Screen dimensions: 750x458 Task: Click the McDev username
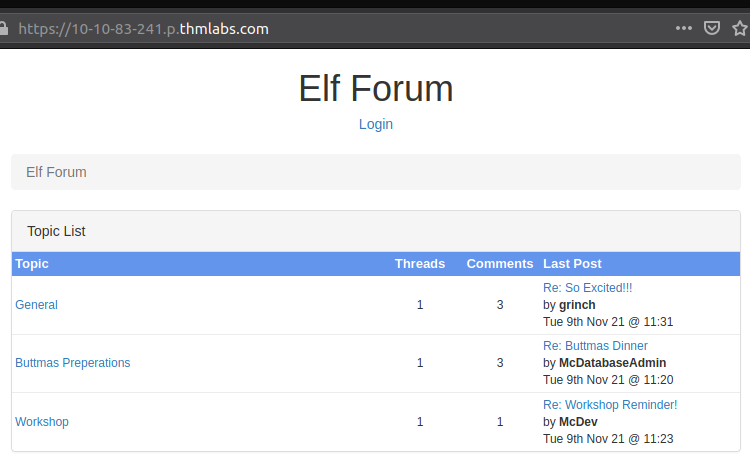click(578, 422)
